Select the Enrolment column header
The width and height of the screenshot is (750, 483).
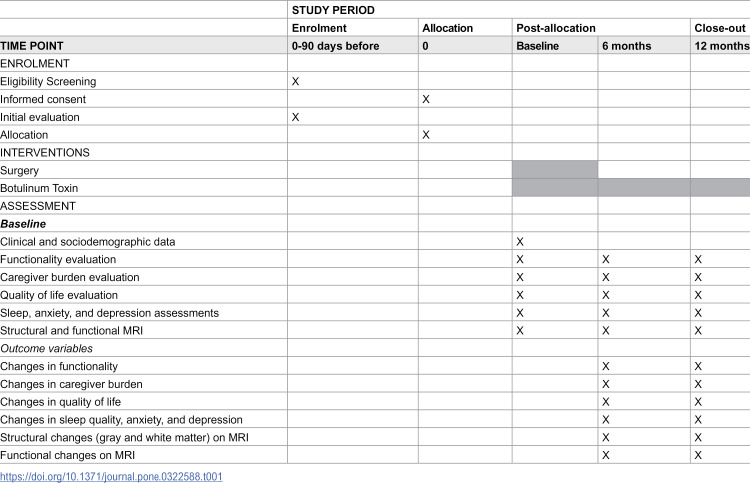pos(353,28)
